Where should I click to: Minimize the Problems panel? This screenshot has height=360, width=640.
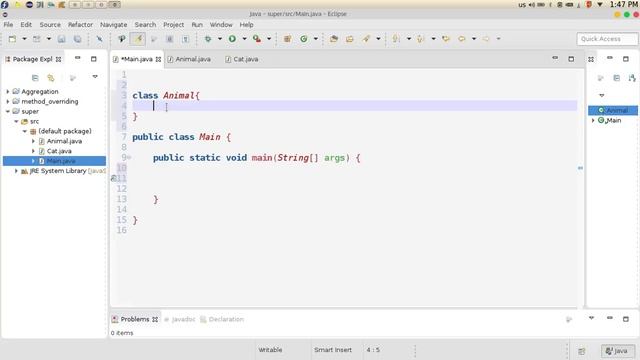tap(609, 318)
